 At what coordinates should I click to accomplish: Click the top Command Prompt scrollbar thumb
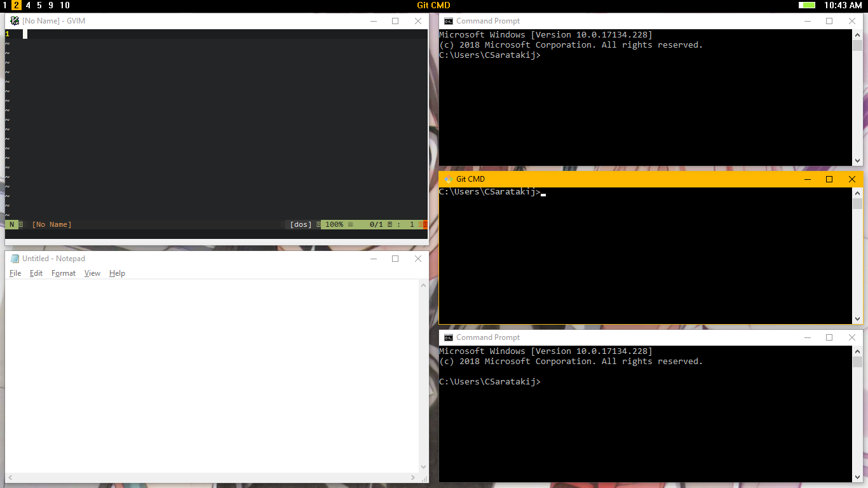coord(858,45)
